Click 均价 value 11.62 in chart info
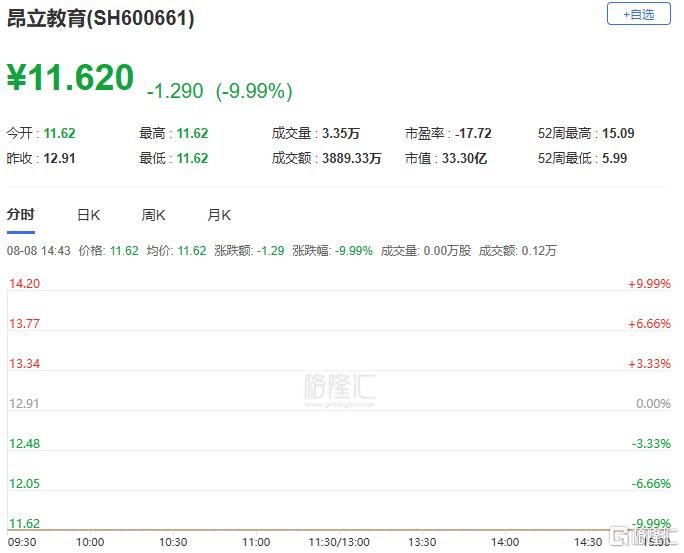 (x=192, y=251)
